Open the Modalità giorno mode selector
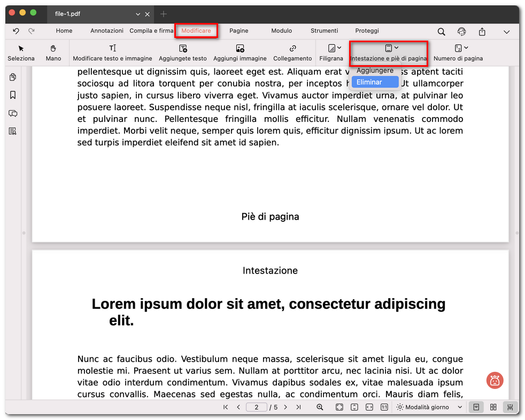 click(x=428, y=407)
